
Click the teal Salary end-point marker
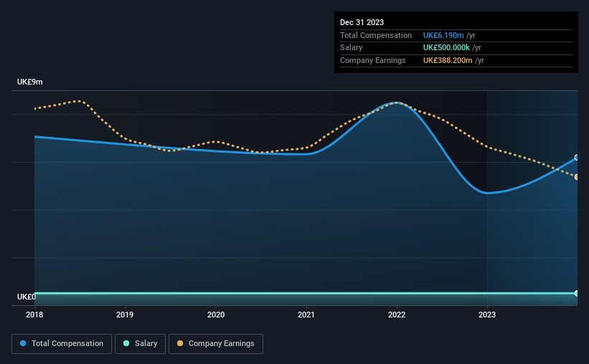click(577, 294)
